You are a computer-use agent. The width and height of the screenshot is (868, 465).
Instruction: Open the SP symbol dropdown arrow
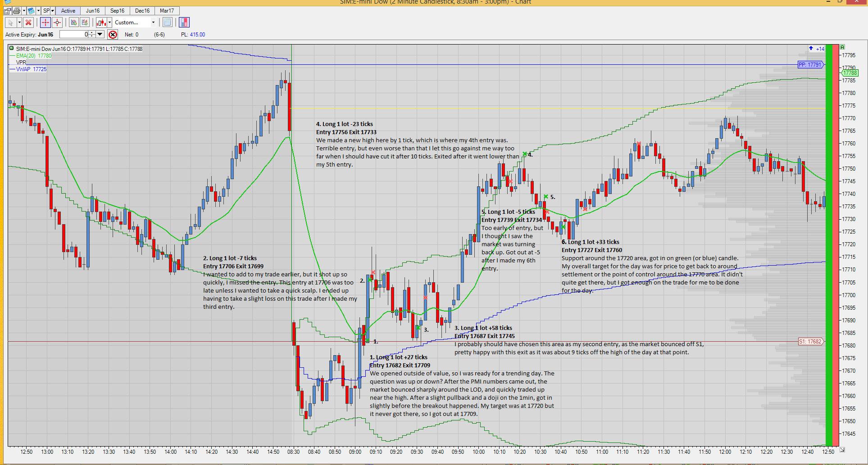[x=53, y=11]
